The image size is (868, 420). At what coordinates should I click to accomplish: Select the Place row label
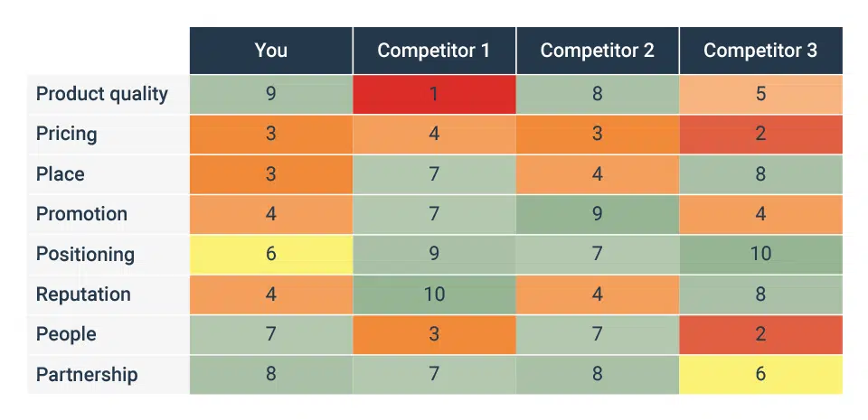click(61, 174)
